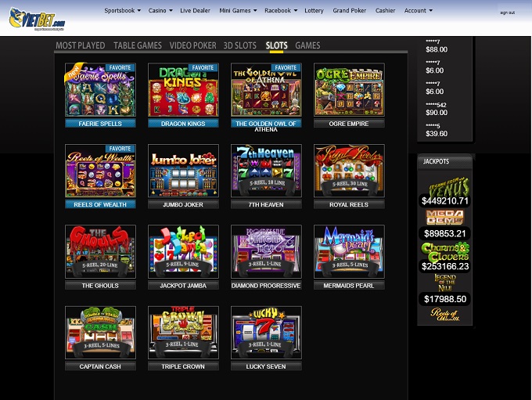This screenshot has width=532, height=400.
Task: Open the Lucky Seven slot icon
Action: click(x=266, y=333)
